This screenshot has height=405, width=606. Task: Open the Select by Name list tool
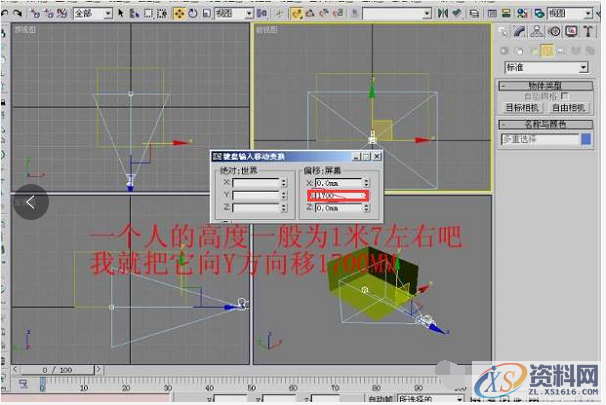pos(134,14)
